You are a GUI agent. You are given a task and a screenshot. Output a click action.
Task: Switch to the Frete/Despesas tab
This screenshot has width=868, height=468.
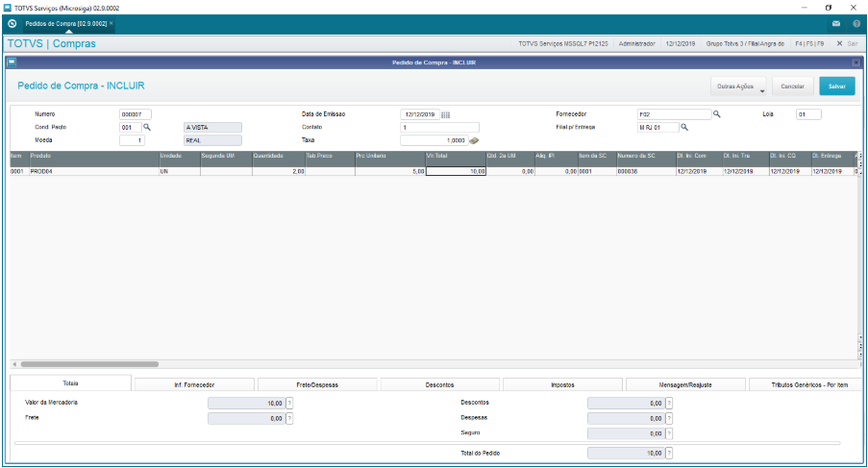point(317,384)
